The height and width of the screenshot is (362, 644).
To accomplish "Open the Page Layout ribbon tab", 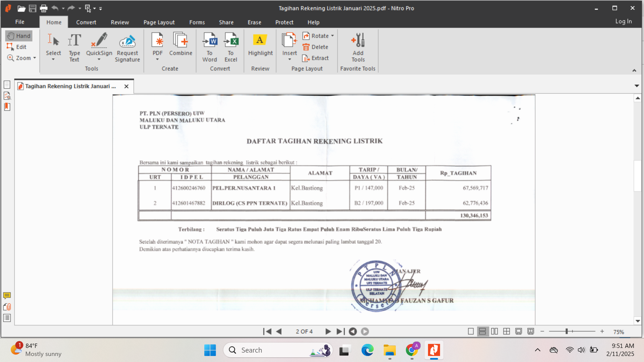I will [x=159, y=22].
